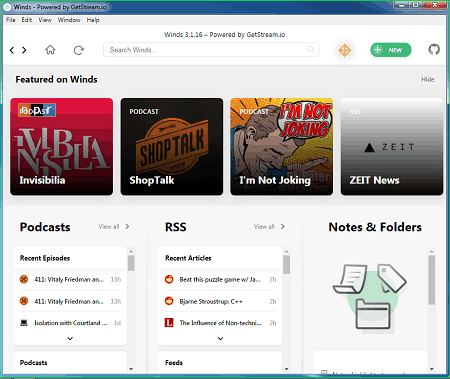
Task: Click Notes column scroll down arrow
Action: tap(432, 369)
